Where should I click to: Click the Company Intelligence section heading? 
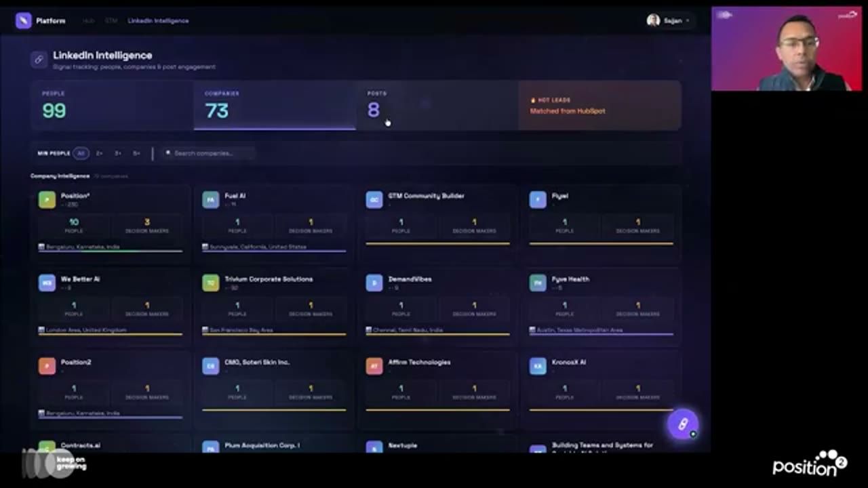pos(60,176)
